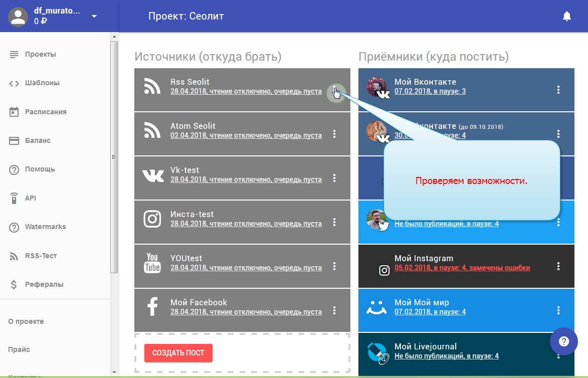Open the blue help question-mark button
The height and width of the screenshot is (378, 588).
(564, 342)
